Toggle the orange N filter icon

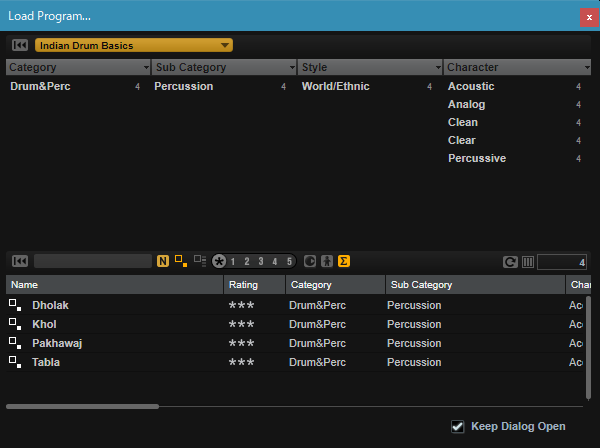click(x=163, y=261)
